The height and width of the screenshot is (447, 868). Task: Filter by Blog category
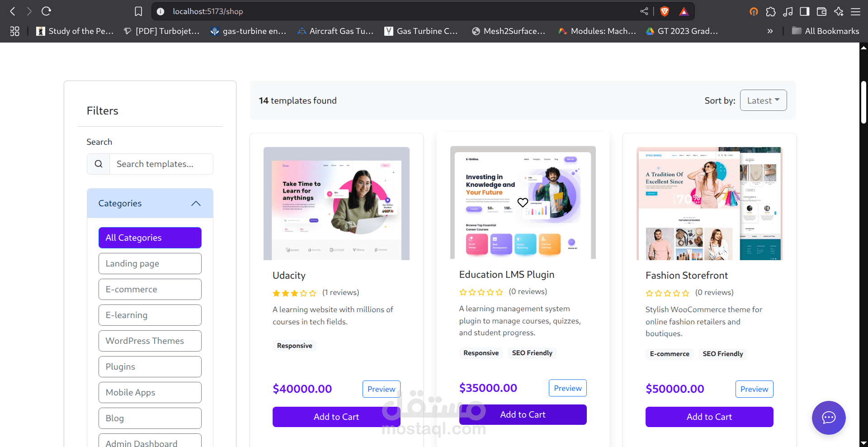point(150,418)
